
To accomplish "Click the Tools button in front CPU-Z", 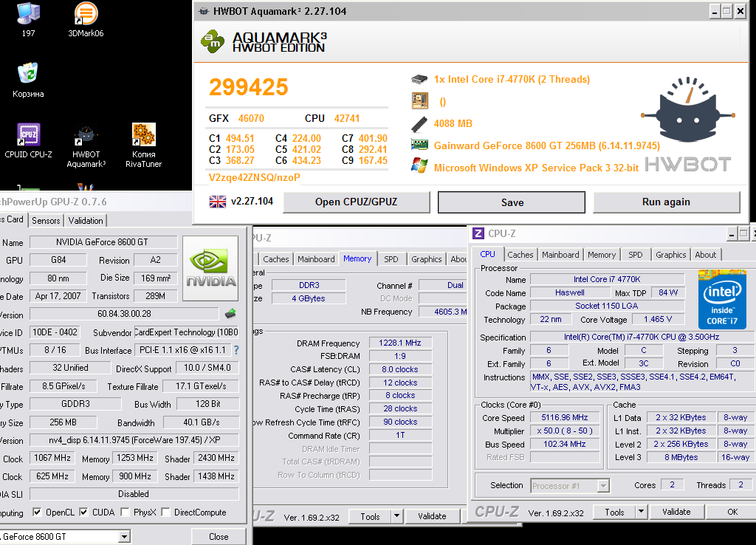I will click(x=614, y=512).
